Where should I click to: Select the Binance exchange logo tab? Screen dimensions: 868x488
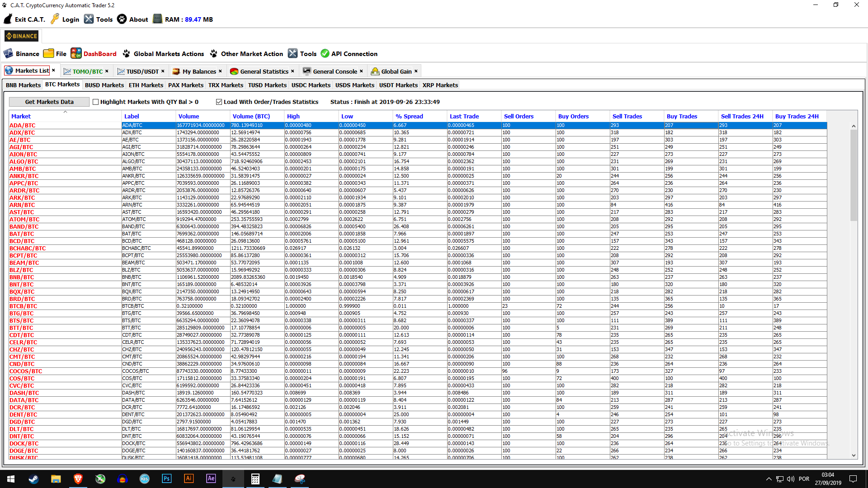(22, 36)
